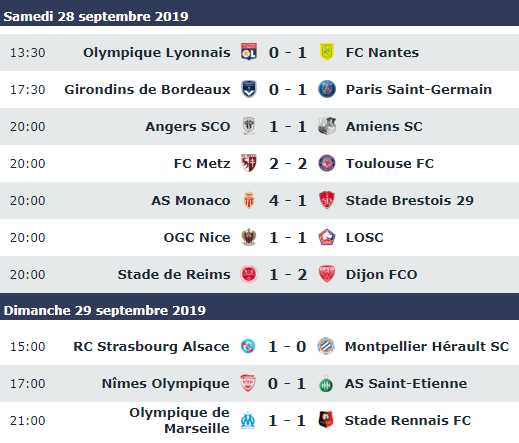Click the Olympique de Marseille logo
This screenshot has width=519, height=443.
point(248,420)
